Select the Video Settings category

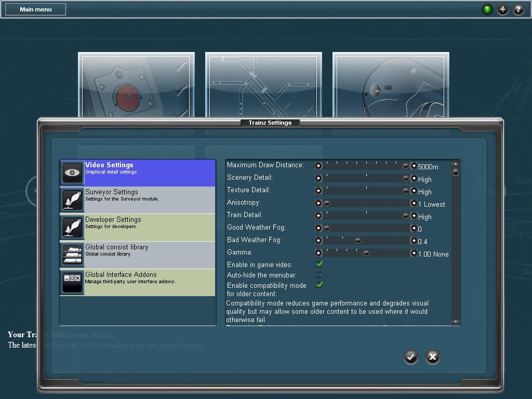(x=138, y=172)
